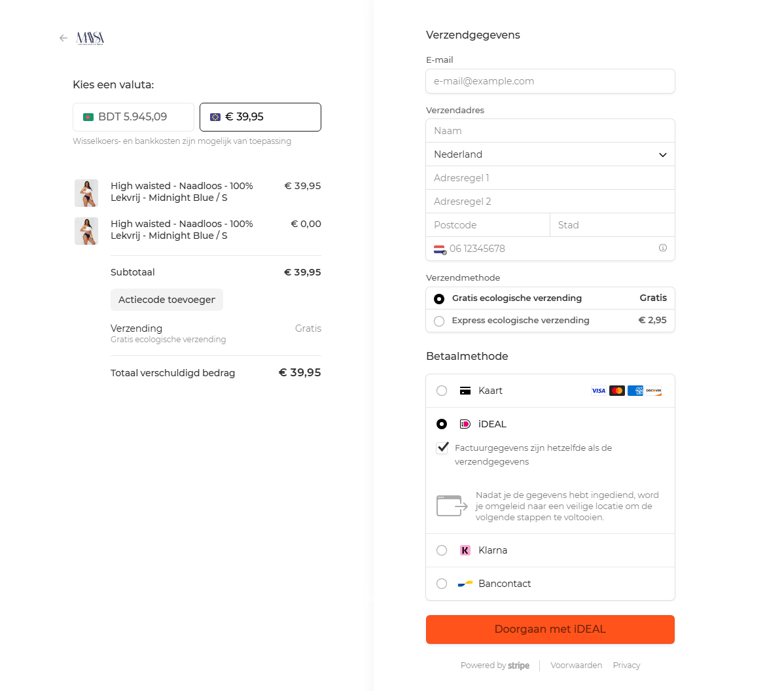Click the first product thumbnail image
The width and height of the screenshot is (784, 691).
pos(86,193)
